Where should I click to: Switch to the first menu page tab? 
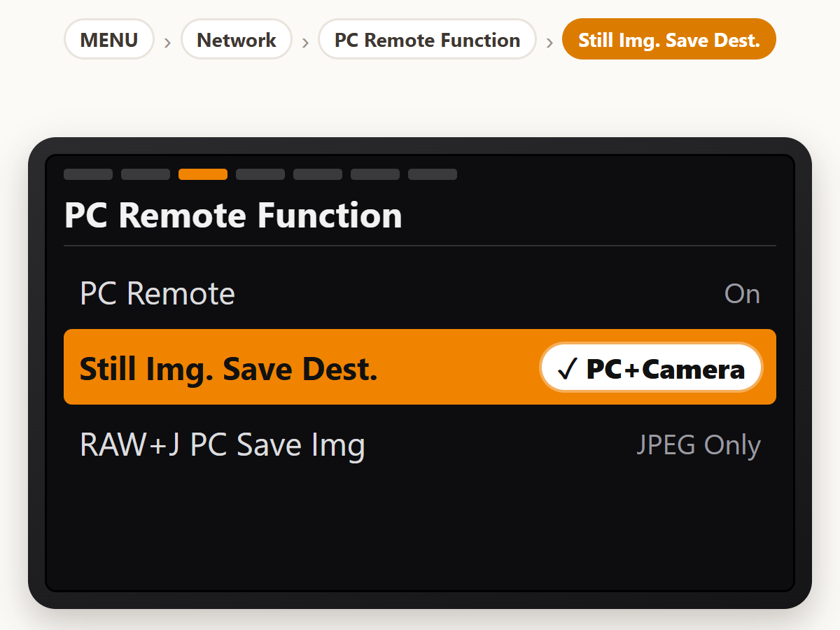(88, 174)
